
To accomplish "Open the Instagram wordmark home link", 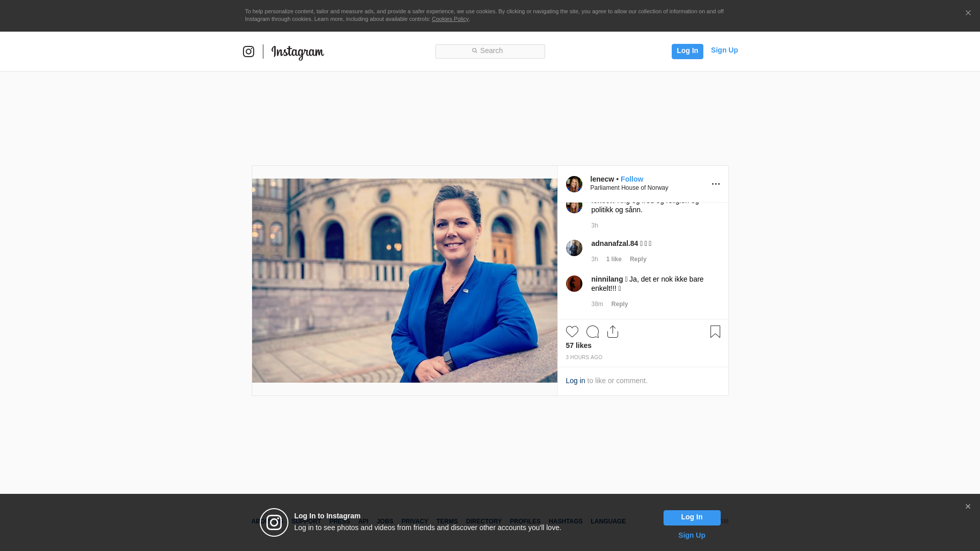I will (x=298, y=53).
